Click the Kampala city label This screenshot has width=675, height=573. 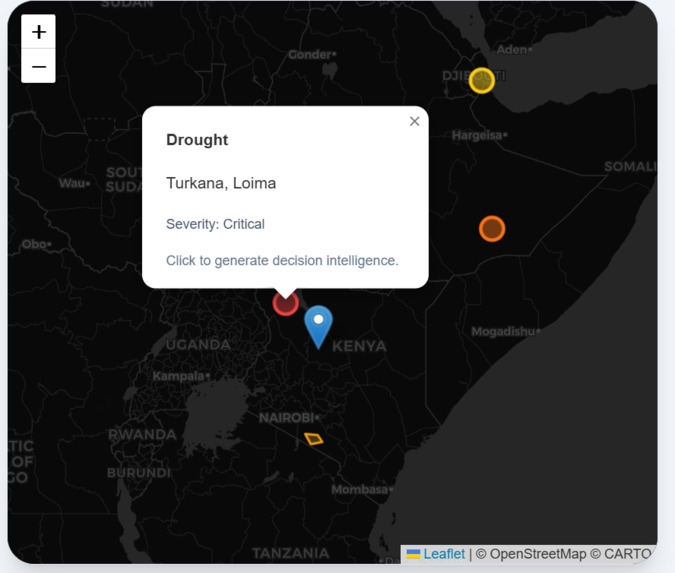pyautogui.click(x=179, y=376)
